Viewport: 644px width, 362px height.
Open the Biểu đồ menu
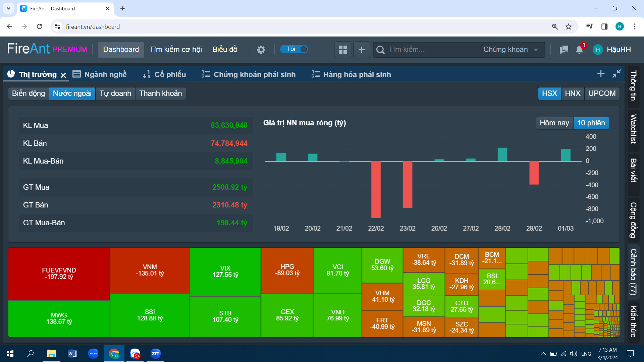225,50
